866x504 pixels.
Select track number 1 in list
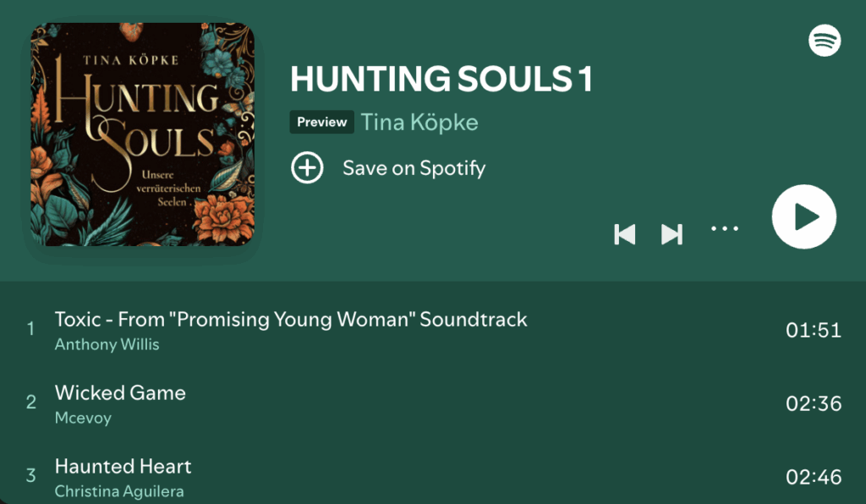pos(31,329)
